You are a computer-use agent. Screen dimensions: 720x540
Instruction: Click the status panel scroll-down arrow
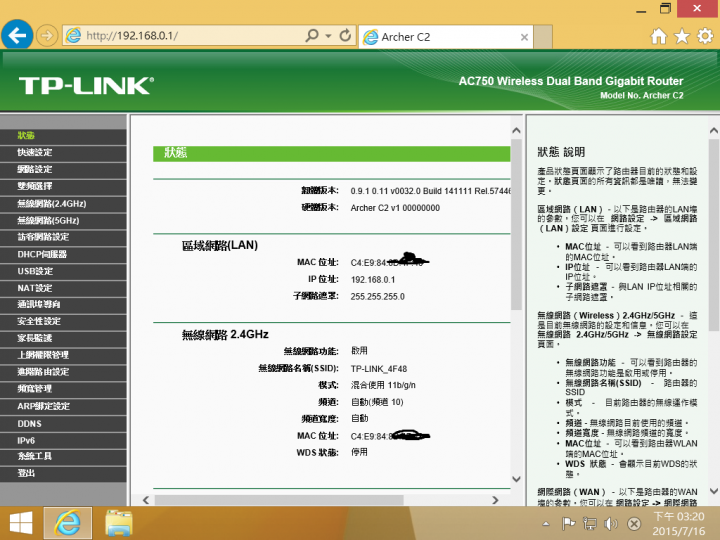pos(516,479)
